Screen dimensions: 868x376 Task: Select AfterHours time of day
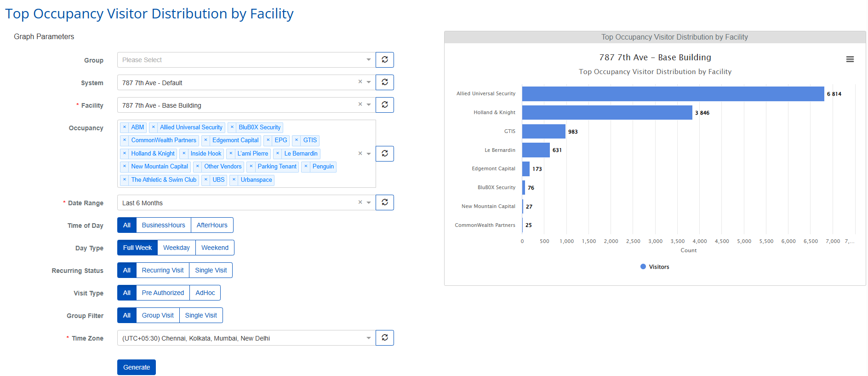212,225
